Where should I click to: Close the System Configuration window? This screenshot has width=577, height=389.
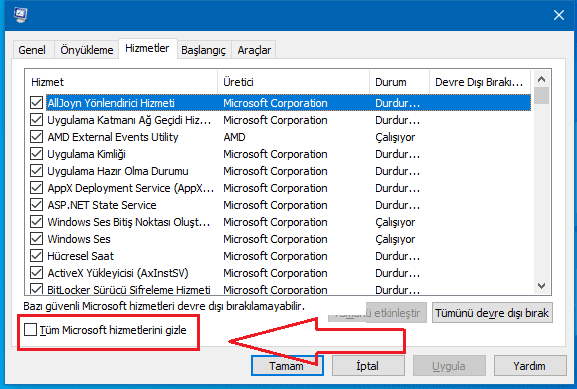[x=559, y=15]
